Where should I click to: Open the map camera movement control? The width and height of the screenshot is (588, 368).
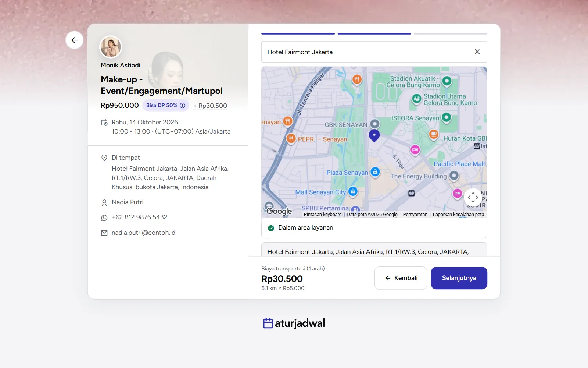pyautogui.click(x=473, y=197)
